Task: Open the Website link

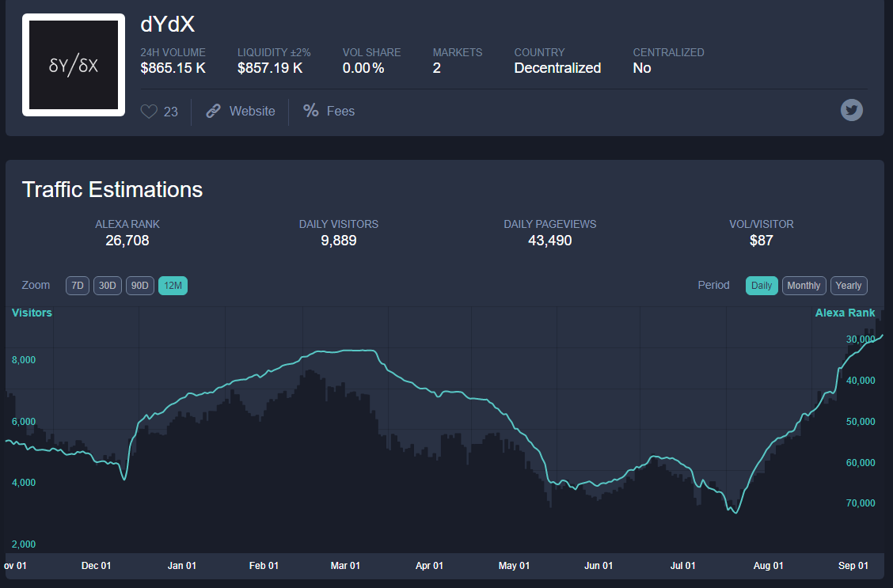Action: click(252, 111)
